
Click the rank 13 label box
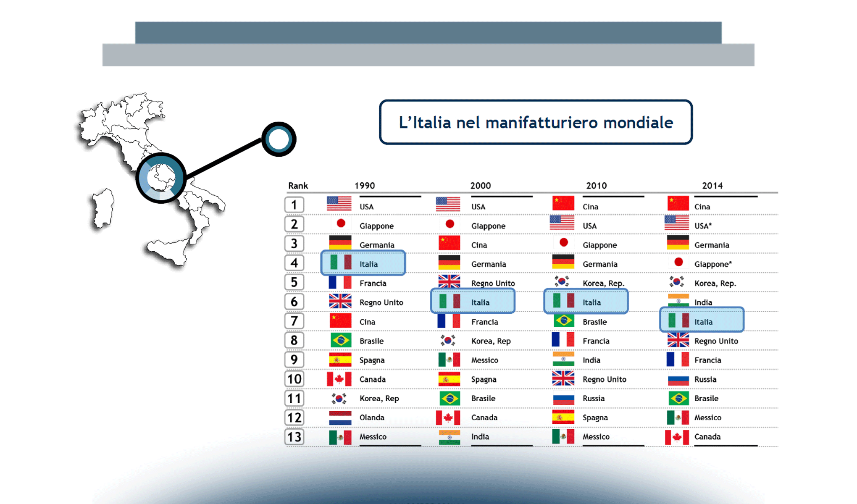[x=294, y=436]
